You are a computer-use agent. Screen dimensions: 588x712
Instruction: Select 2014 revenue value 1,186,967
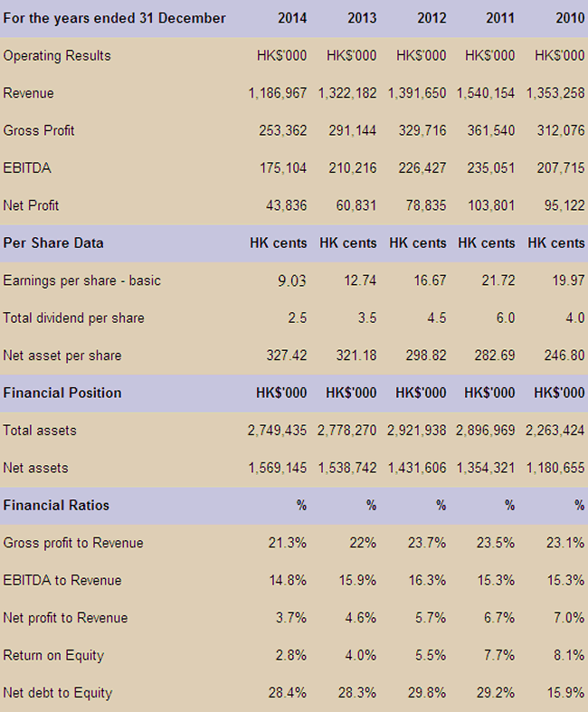[278, 93]
